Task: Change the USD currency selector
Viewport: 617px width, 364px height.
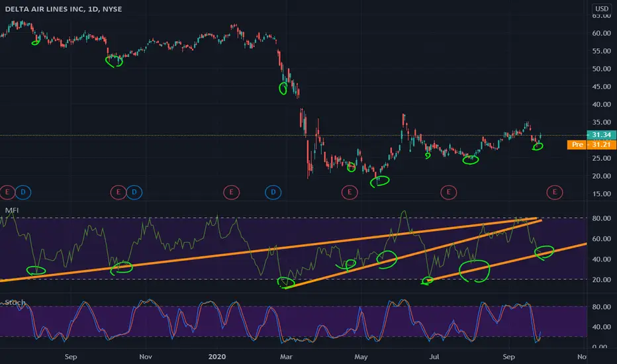Action: (602, 9)
